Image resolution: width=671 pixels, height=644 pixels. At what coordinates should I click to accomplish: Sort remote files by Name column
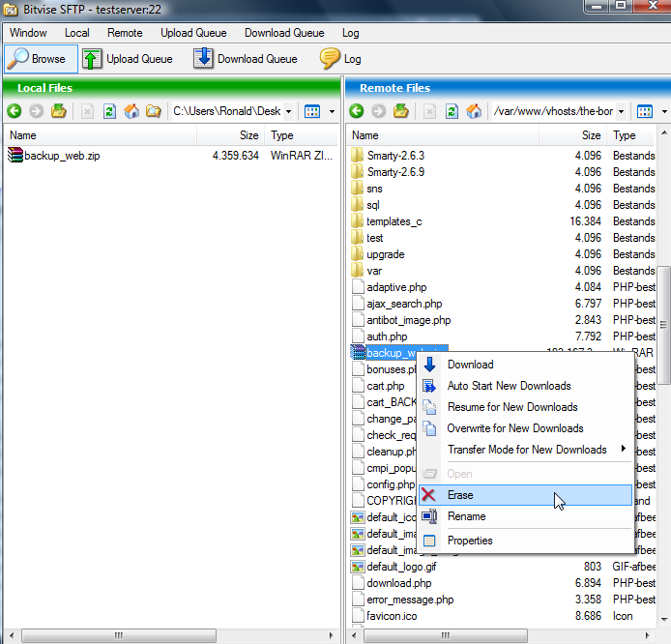click(x=443, y=135)
